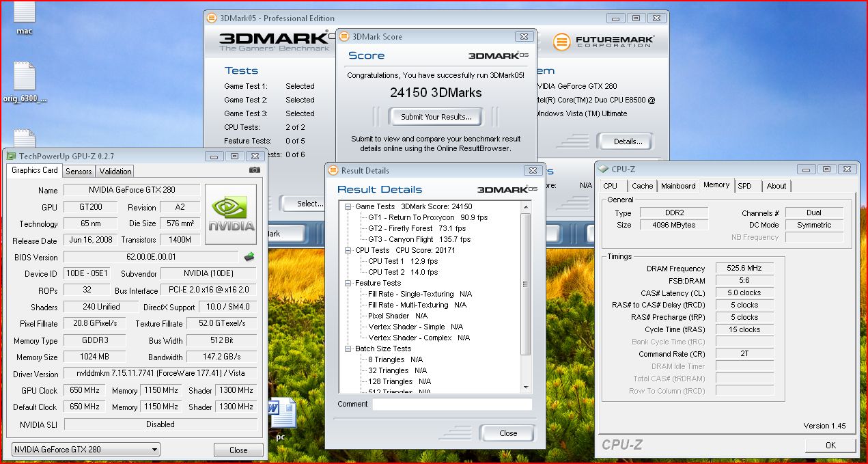The height and width of the screenshot is (464, 868).
Task: Select the 'mac' desktop file icon
Action: click(24, 14)
